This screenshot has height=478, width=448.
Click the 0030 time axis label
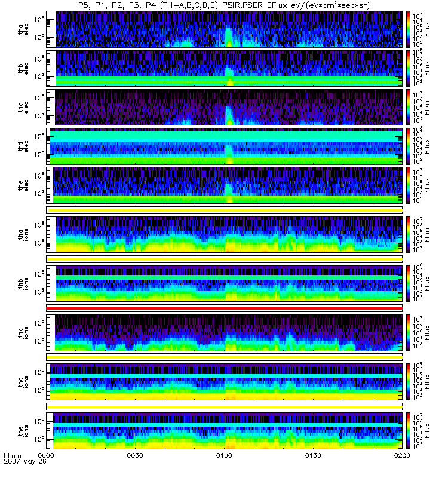(x=135, y=455)
